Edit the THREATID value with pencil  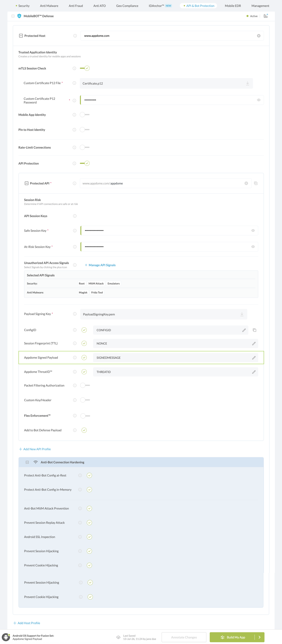click(x=254, y=372)
